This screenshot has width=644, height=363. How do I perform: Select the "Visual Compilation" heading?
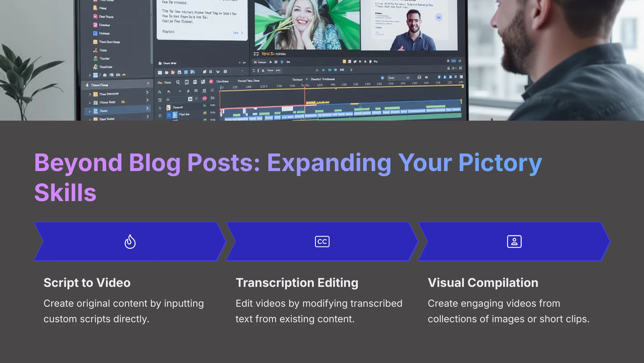point(483,283)
